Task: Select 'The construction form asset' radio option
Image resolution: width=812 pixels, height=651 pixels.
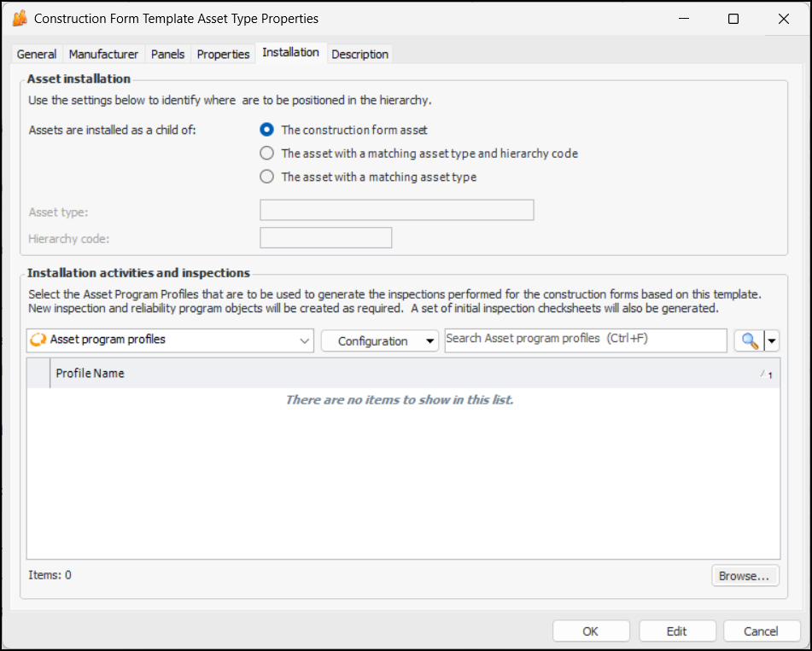Action: [267, 131]
